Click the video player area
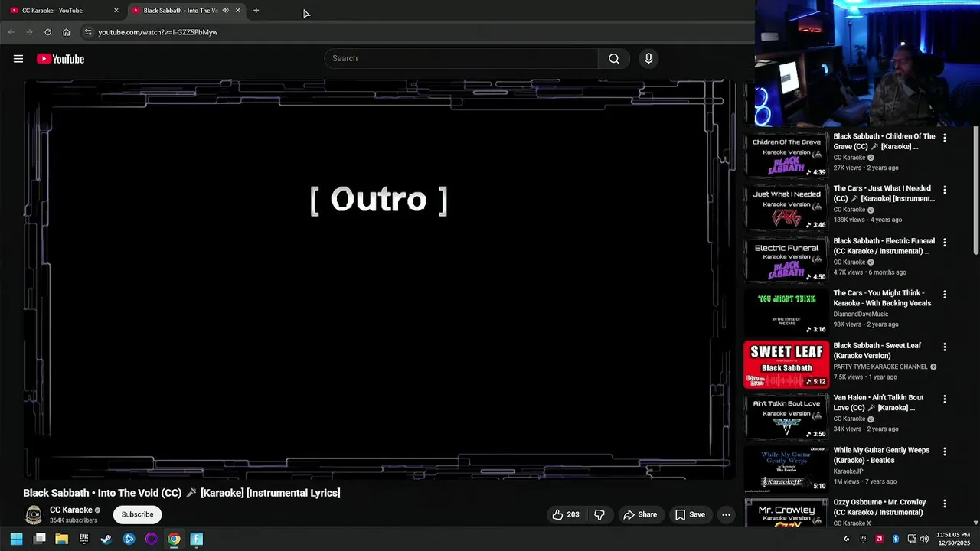This screenshot has width=980, height=551. point(379,279)
